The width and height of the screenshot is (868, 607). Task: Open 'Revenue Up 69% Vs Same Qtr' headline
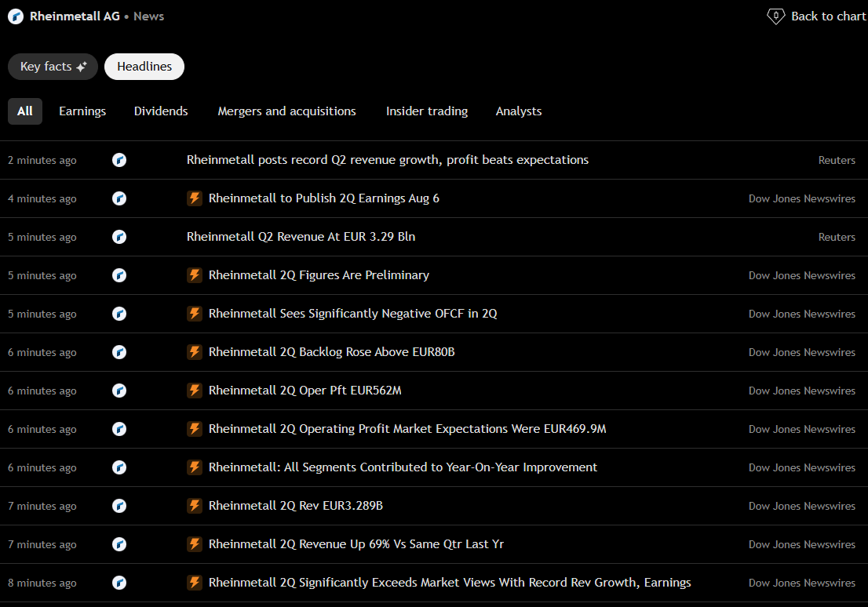(x=356, y=544)
